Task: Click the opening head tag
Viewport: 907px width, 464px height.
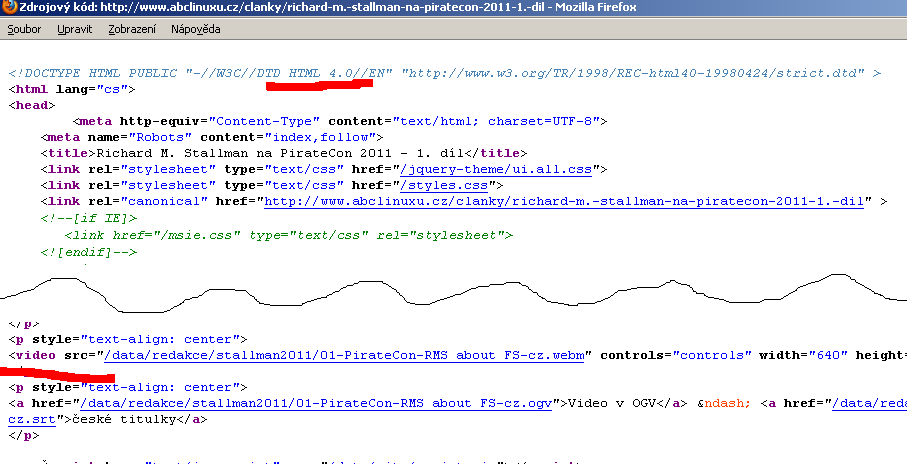Action: pyautogui.click(x=32, y=105)
